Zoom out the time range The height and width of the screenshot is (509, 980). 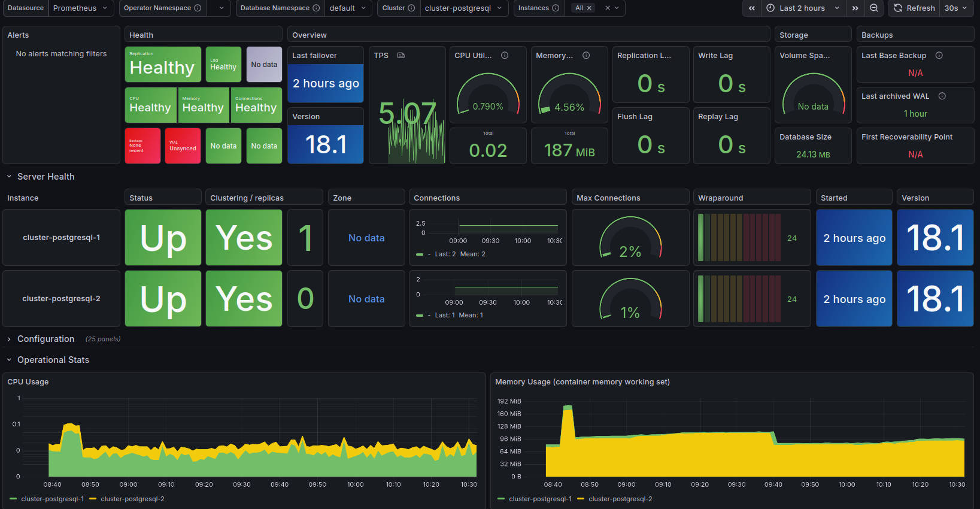874,8
